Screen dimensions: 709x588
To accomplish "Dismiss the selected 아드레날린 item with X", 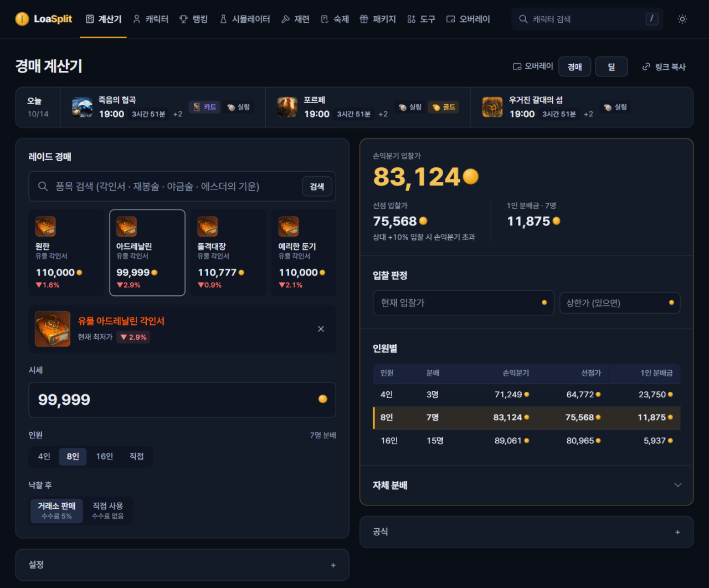I will pos(321,329).
